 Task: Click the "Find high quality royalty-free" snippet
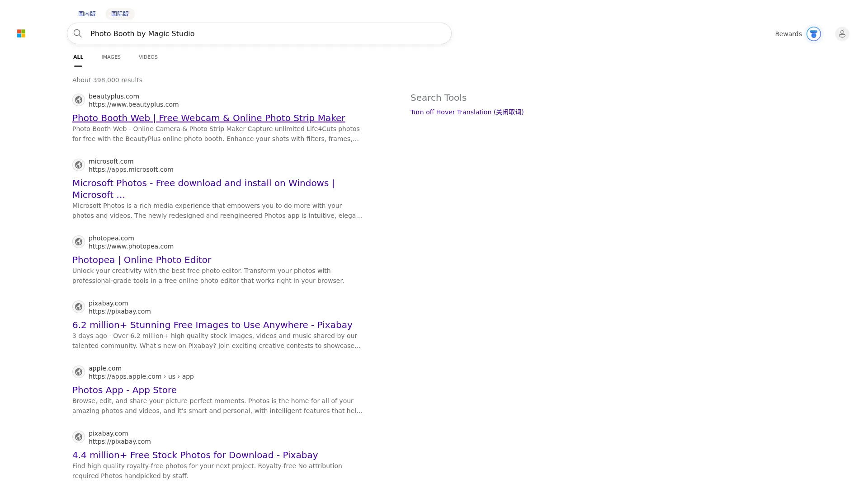[x=207, y=471]
